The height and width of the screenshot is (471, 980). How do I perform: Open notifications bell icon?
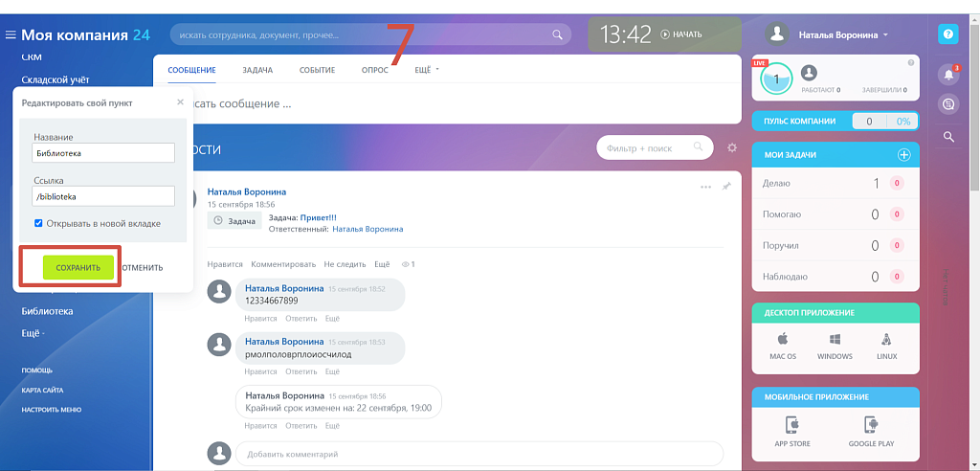pyautogui.click(x=948, y=74)
